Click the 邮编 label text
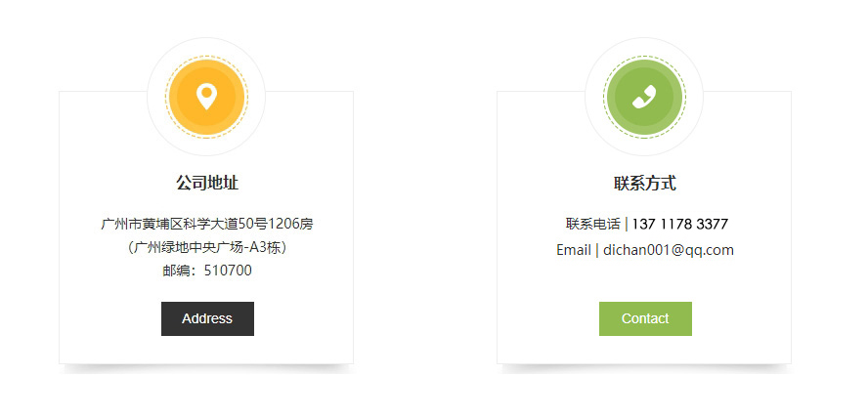Screen dimensions: 868x418 point(176,271)
